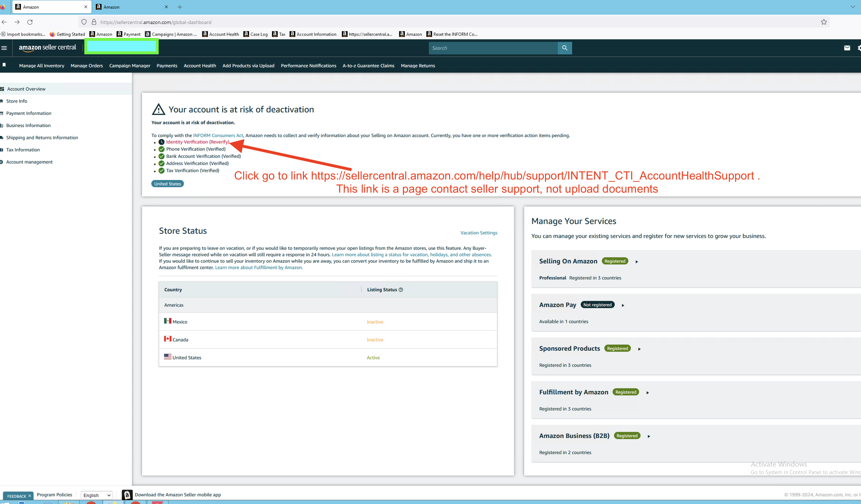
Task: Click Identity Verification (Reverify) link
Action: 198,142
